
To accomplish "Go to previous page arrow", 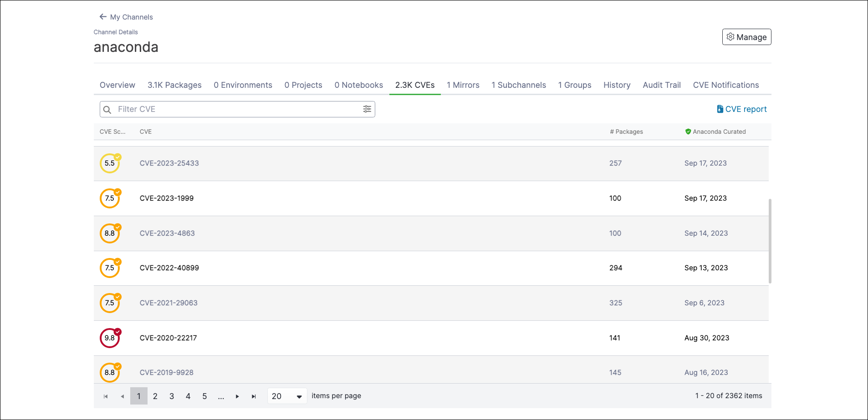I will click(122, 396).
